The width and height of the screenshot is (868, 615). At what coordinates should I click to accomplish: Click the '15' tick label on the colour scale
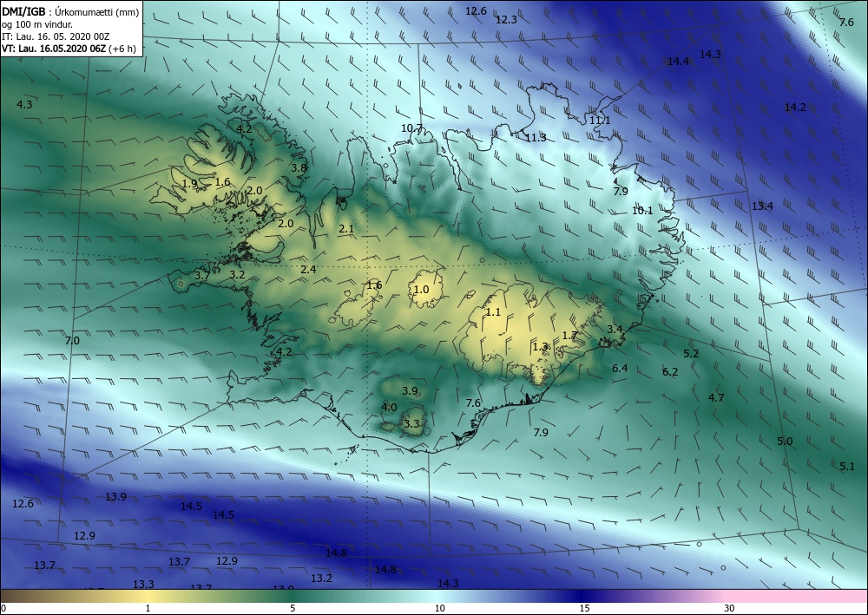click(x=584, y=608)
